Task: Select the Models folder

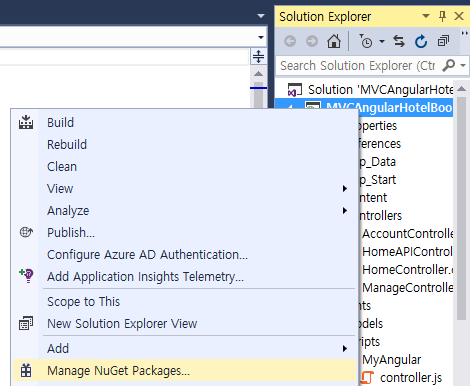Action: [x=371, y=324]
